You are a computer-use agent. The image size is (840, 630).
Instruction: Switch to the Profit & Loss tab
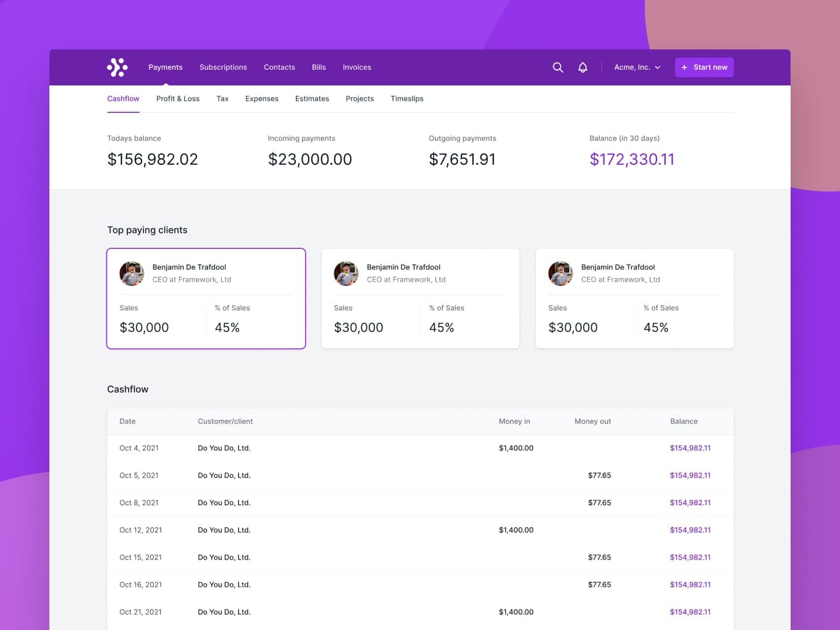click(178, 99)
